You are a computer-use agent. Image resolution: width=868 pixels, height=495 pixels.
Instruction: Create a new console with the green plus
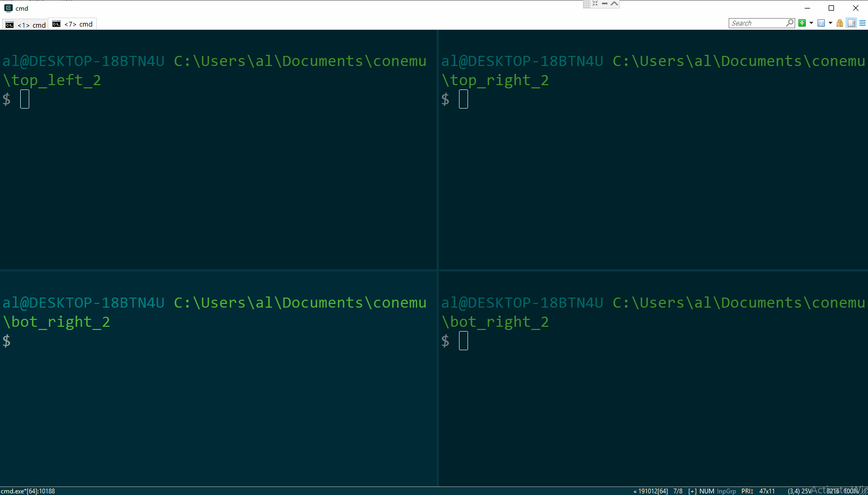[802, 23]
